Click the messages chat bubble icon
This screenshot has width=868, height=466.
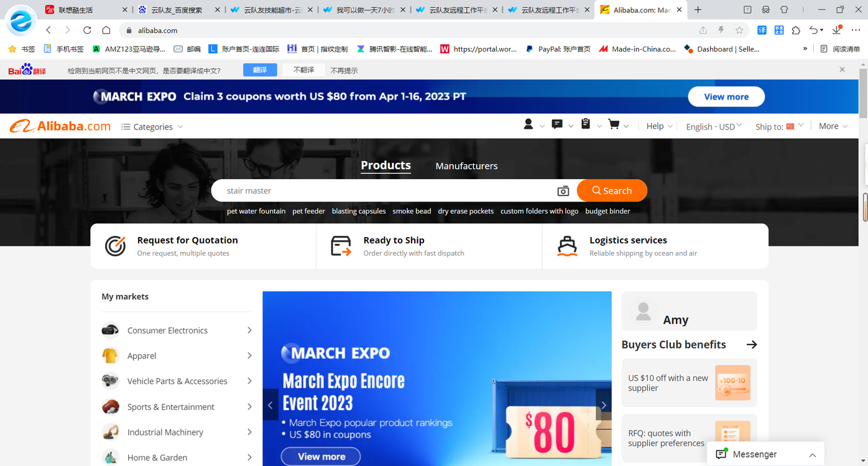[557, 125]
